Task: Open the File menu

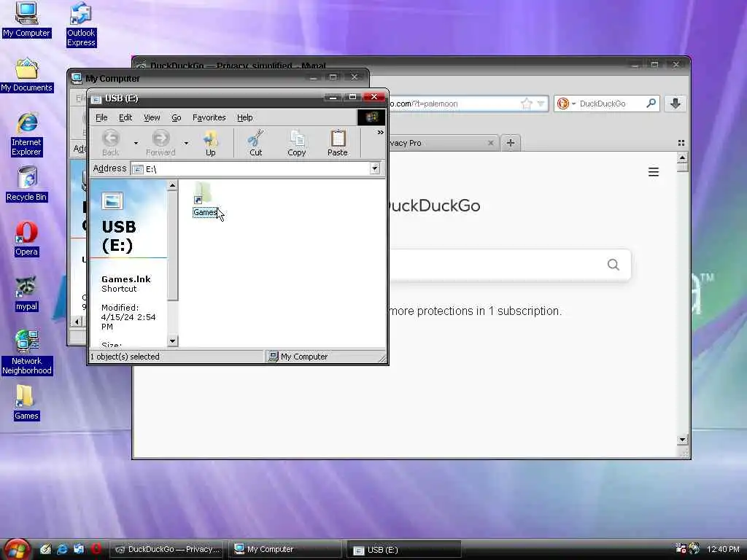Action: point(101,117)
